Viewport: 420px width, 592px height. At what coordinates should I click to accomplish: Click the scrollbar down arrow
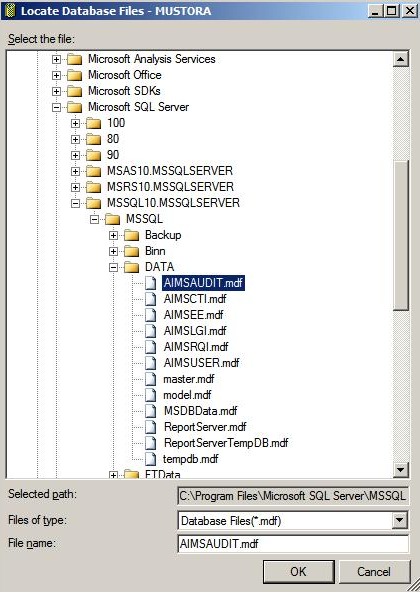coord(400,470)
